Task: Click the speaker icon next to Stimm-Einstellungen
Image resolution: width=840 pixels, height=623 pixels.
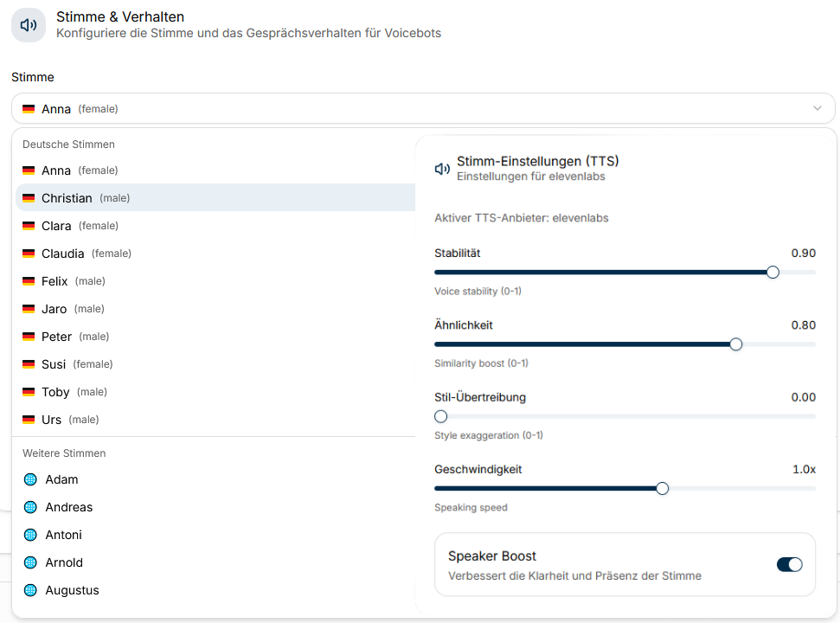Action: (x=442, y=169)
